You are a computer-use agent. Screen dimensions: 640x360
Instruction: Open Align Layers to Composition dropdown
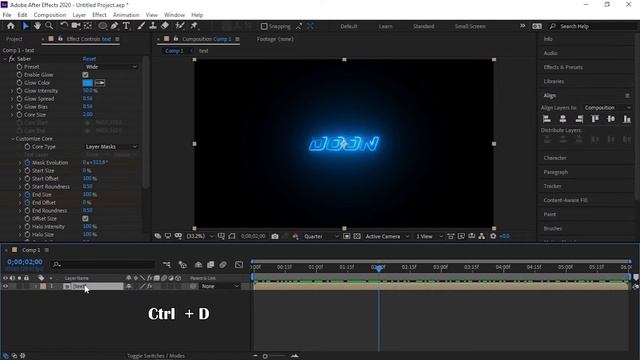pos(607,108)
